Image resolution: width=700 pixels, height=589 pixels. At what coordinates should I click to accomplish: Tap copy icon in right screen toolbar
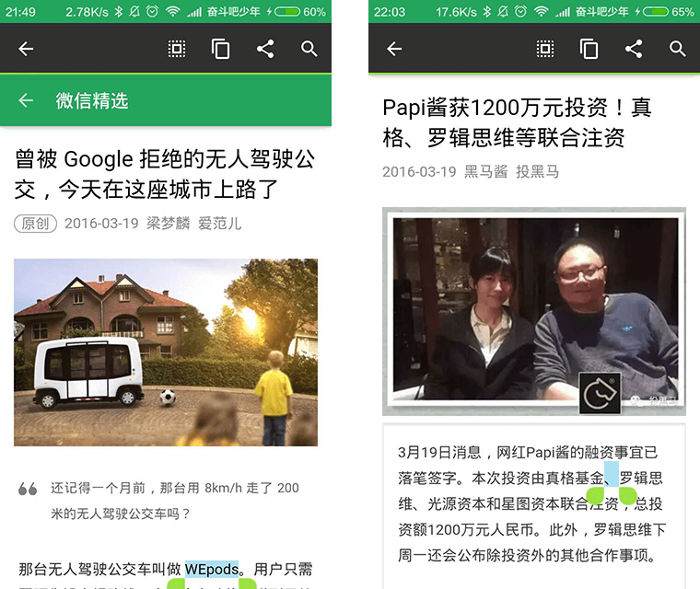click(589, 49)
